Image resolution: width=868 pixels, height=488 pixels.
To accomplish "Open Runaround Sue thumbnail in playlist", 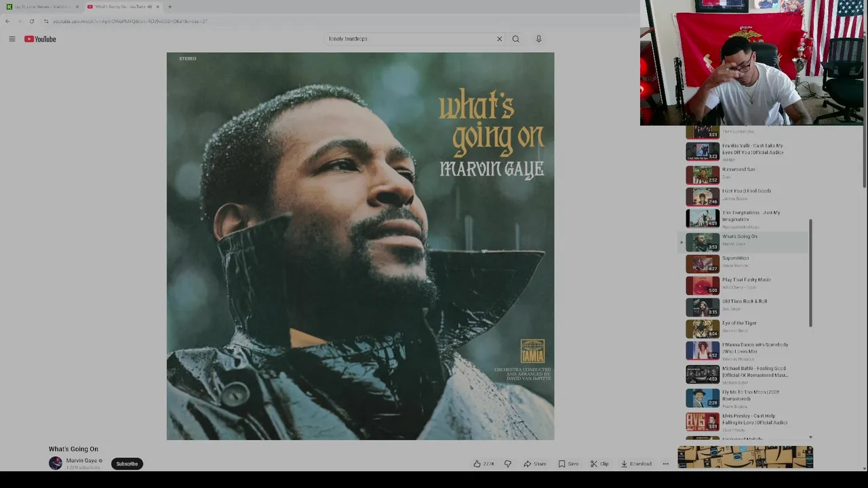I will tap(703, 175).
